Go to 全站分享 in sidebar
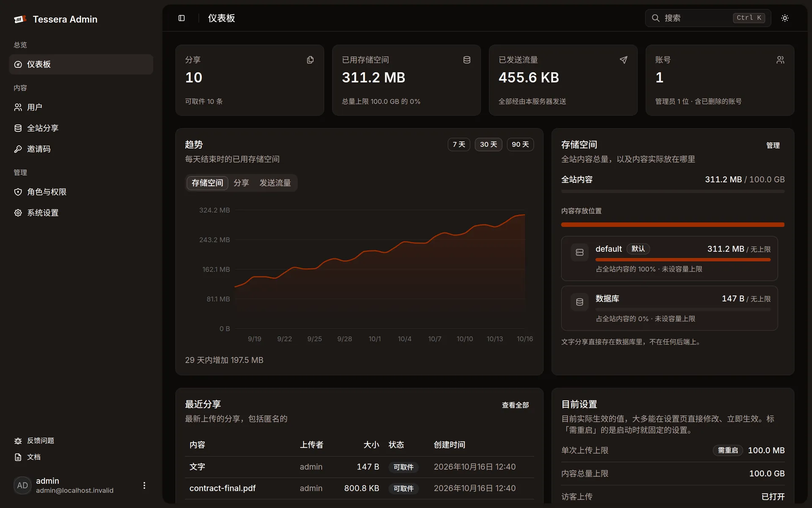The width and height of the screenshot is (812, 508). pyautogui.click(x=81, y=128)
